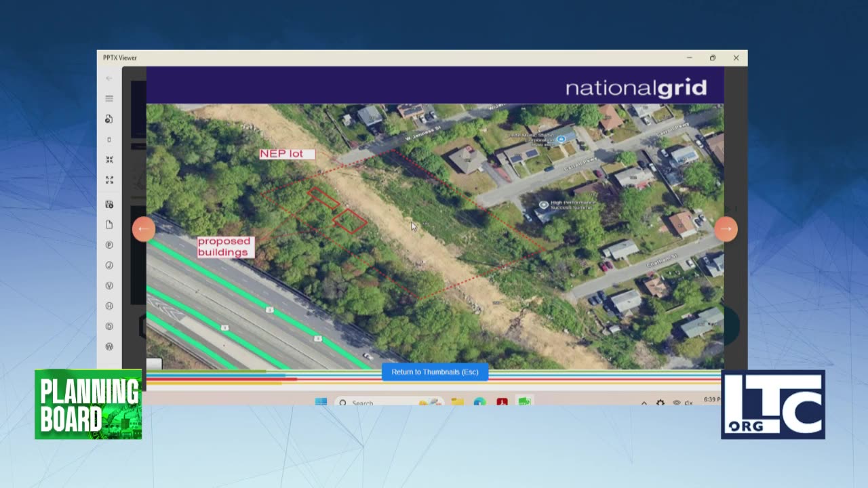868x488 pixels.
Task: Open the red PDF app in the taskbar
Action: [502, 402]
